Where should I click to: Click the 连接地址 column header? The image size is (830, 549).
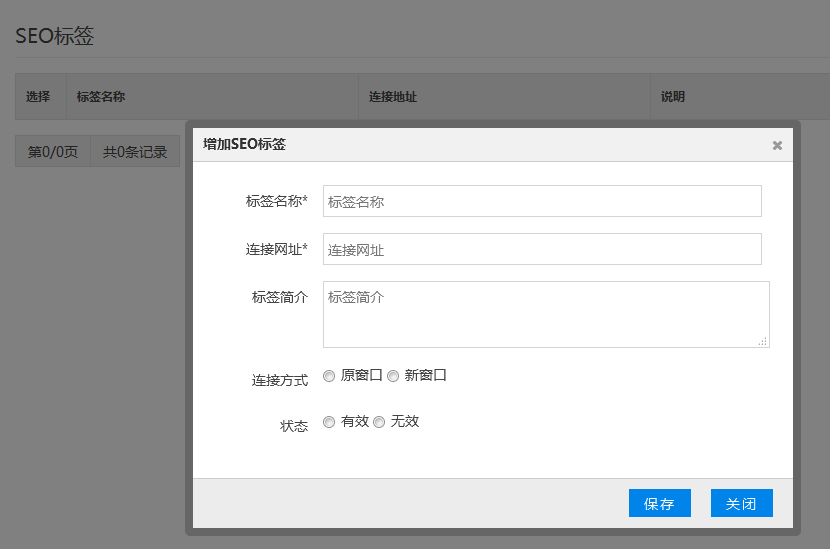pos(392,97)
